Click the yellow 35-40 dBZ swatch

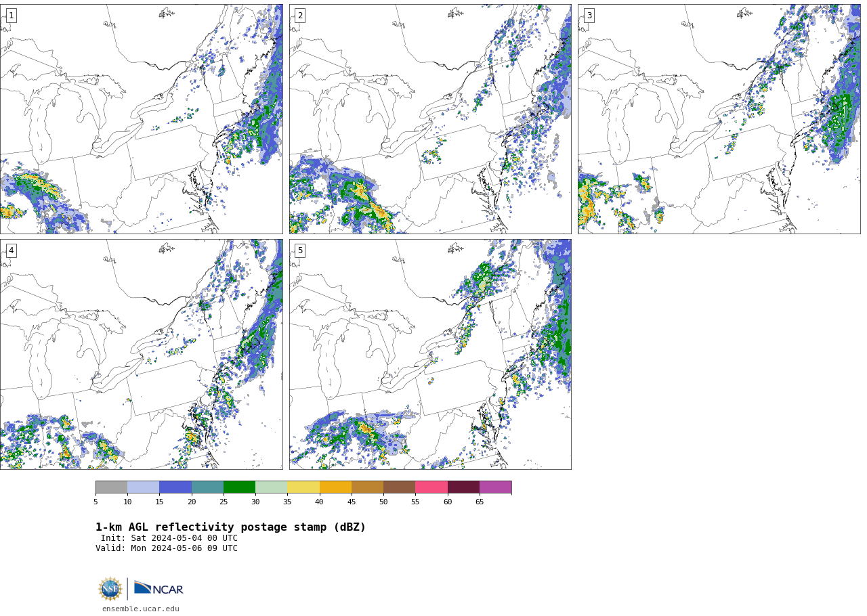click(x=303, y=487)
